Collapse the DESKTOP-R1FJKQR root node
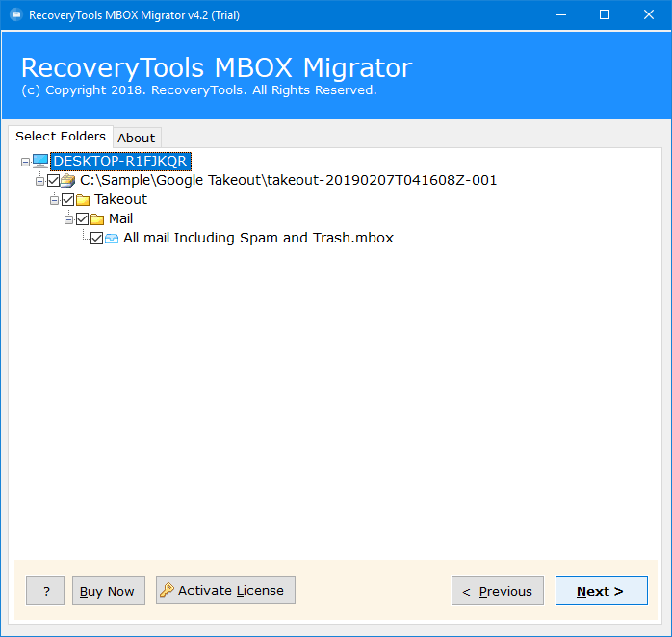The height and width of the screenshot is (637, 672). click(25, 162)
